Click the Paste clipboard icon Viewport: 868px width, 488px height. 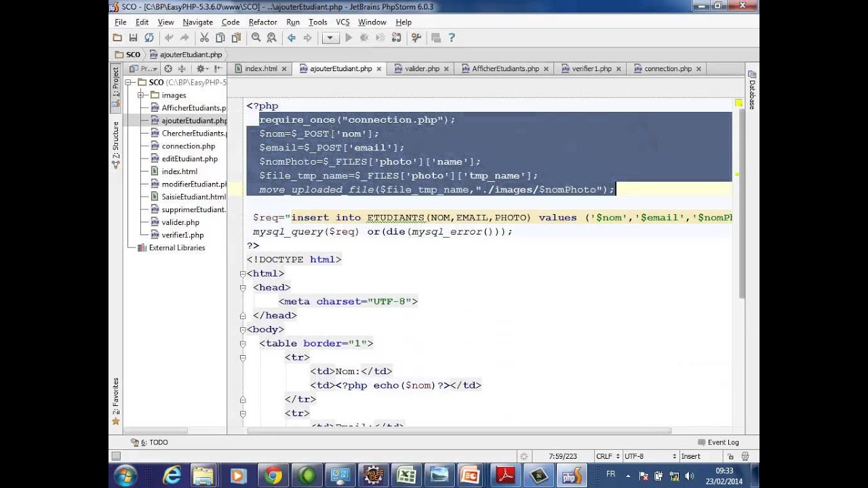click(235, 38)
